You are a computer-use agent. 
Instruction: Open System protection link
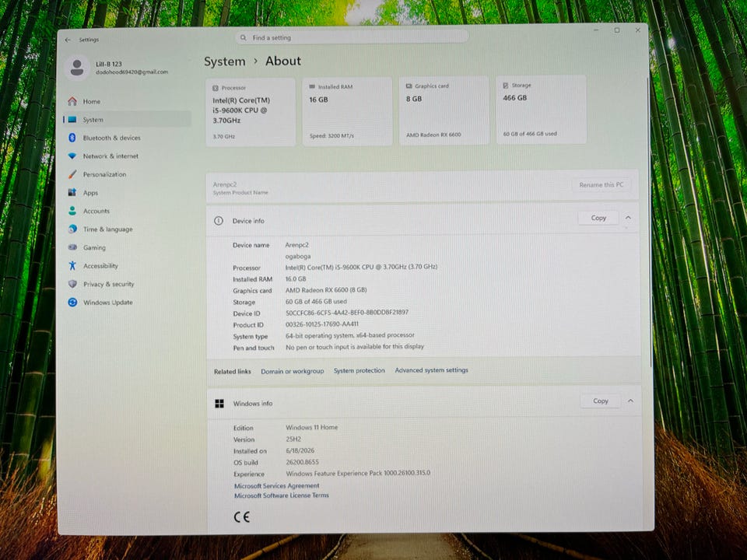click(359, 370)
